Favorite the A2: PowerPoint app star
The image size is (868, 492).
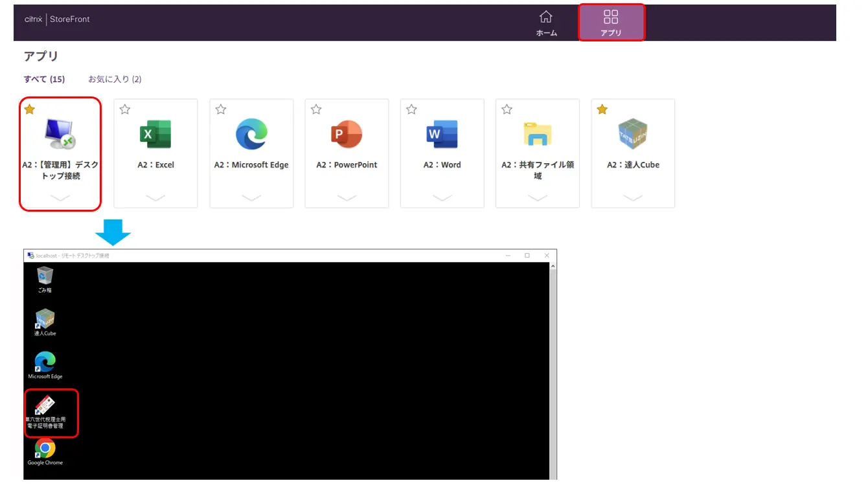pos(316,109)
